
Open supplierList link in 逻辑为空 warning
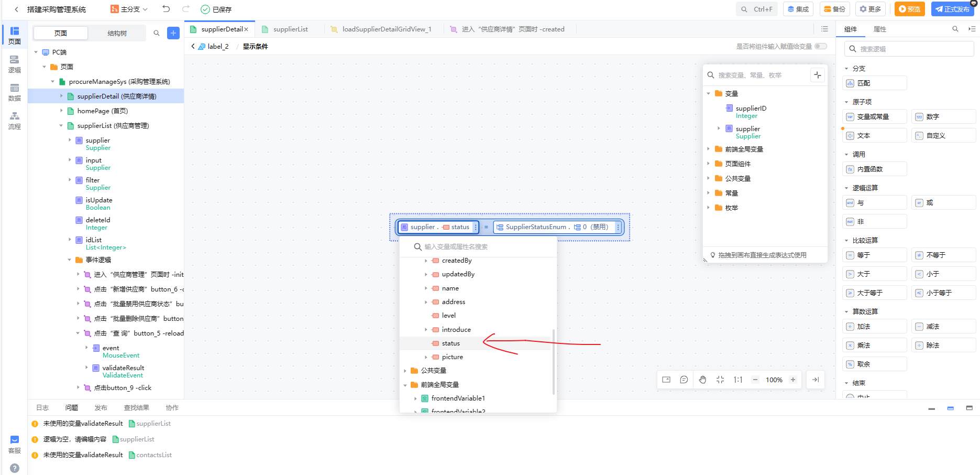[x=134, y=439]
